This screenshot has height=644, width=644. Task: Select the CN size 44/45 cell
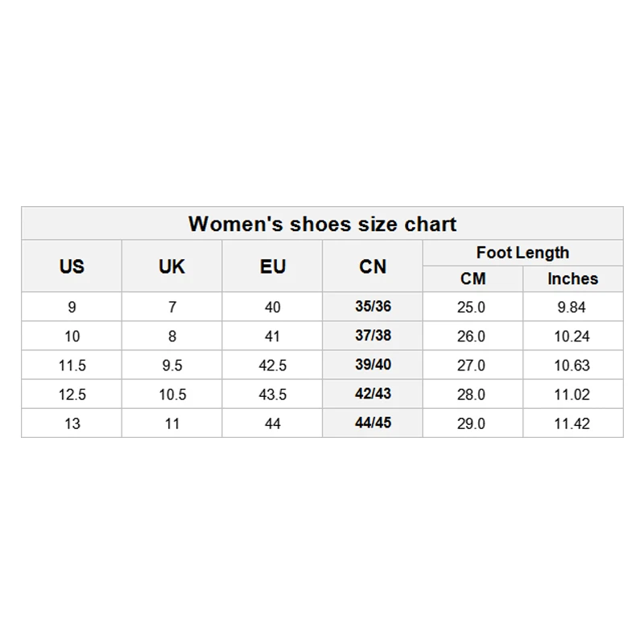pyautogui.click(x=373, y=423)
